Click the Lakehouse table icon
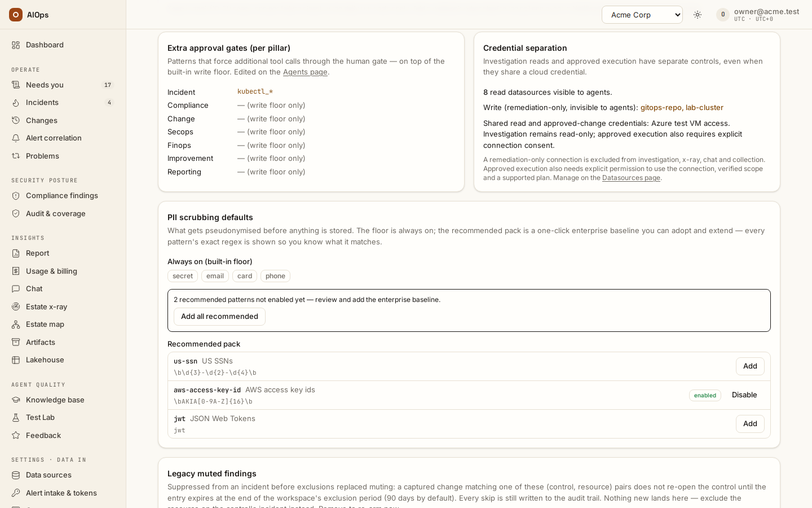 click(x=16, y=360)
